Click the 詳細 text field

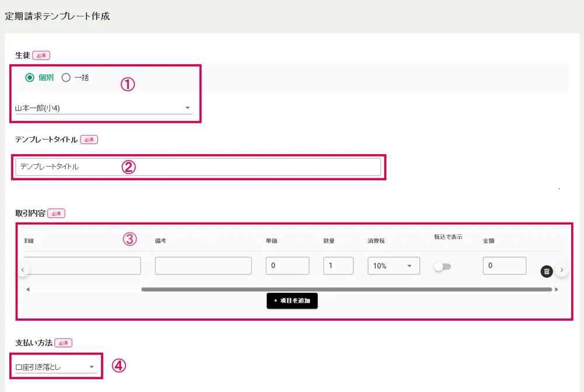point(83,266)
